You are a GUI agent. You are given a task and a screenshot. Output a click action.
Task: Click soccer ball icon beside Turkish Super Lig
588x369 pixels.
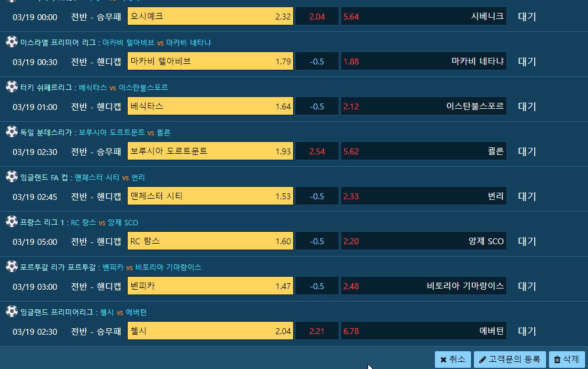(x=12, y=86)
